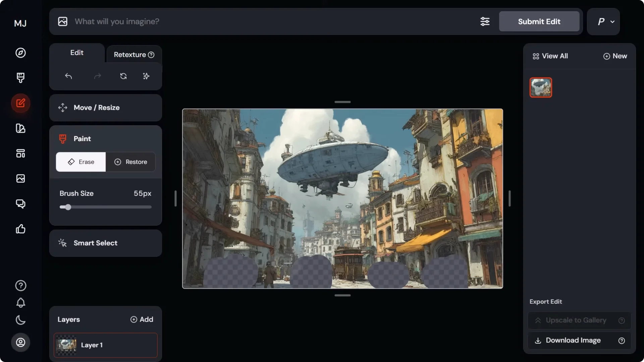Switch Paint mode to Restore
Screen dimensions: 644x362
click(131, 162)
